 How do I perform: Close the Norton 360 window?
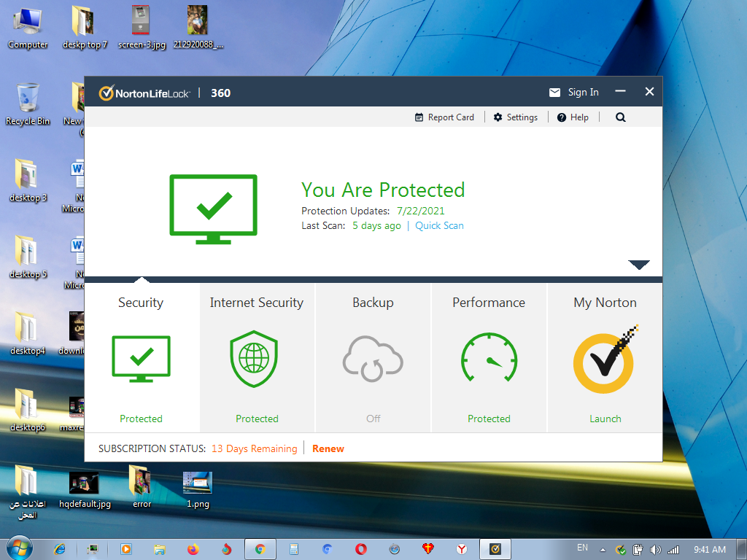coord(649,91)
